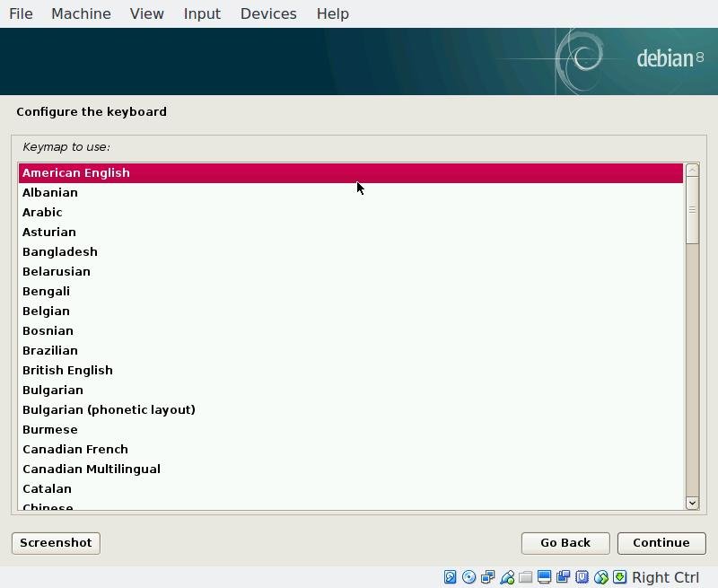Select the Canadian Multilingual keymap

click(351, 469)
